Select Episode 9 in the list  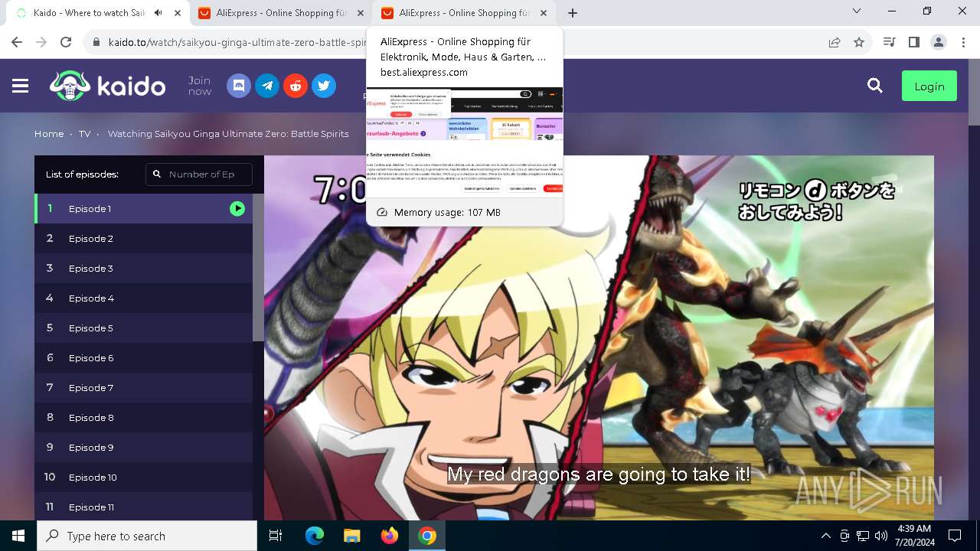click(143, 447)
